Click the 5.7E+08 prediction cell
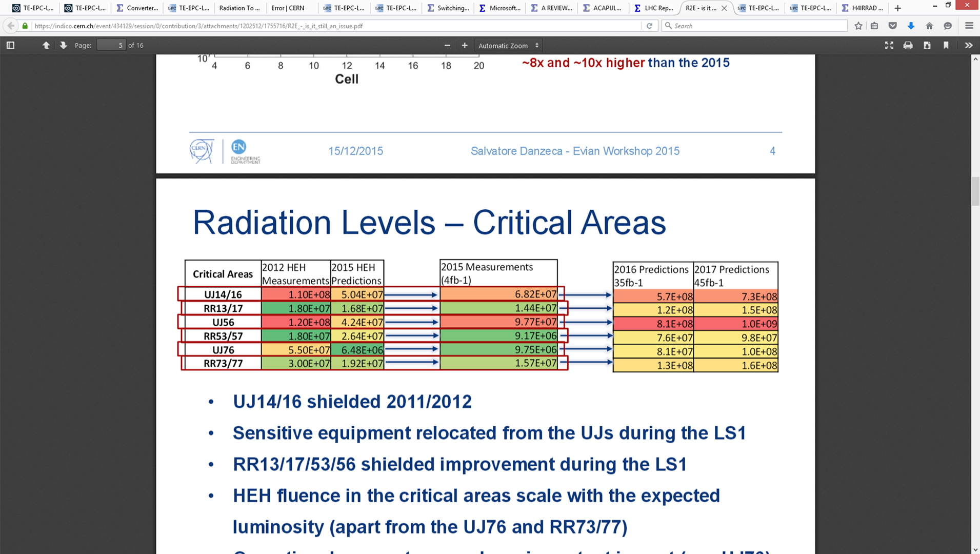This screenshot has width=980, height=554. coord(653,296)
